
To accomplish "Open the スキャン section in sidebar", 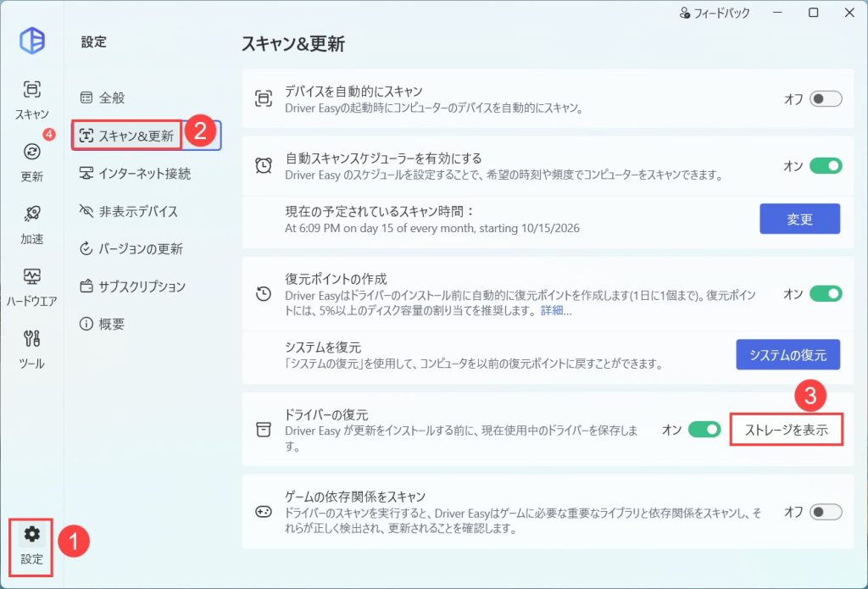I will coord(31,100).
